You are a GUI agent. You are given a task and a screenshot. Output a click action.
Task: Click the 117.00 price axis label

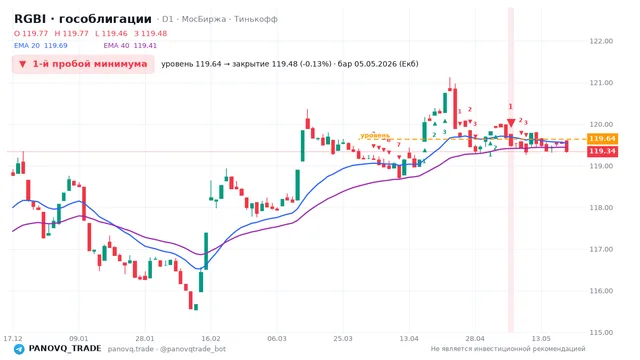click(601, 249)
